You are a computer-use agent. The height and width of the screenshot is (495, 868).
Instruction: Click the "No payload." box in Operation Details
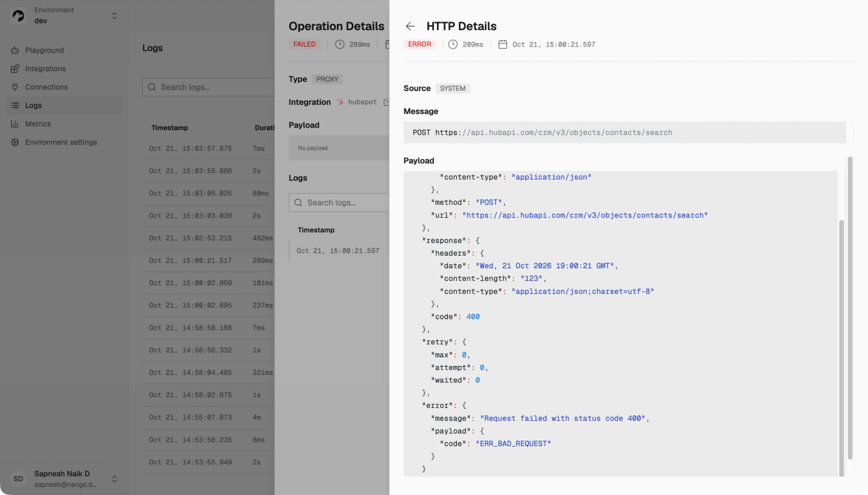[x=339, y=148]
